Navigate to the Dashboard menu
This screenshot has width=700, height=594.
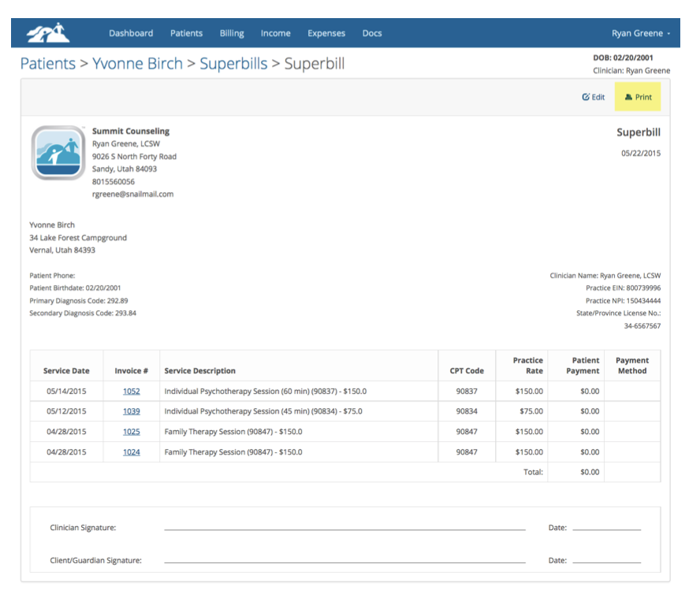(x=131, y=33)
